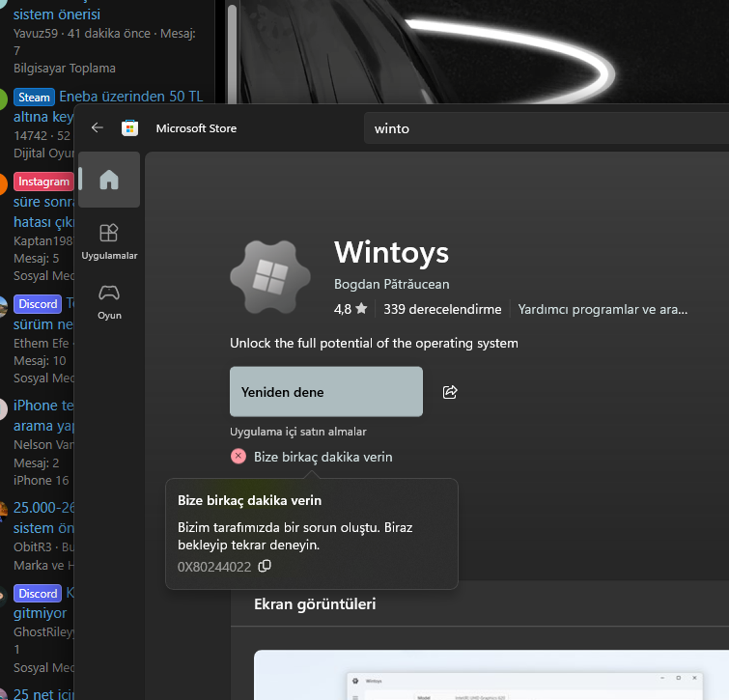Go back with the Microsoft Store back arrow
This screenshot has height=700, width=729.
(x=98, y=127)
